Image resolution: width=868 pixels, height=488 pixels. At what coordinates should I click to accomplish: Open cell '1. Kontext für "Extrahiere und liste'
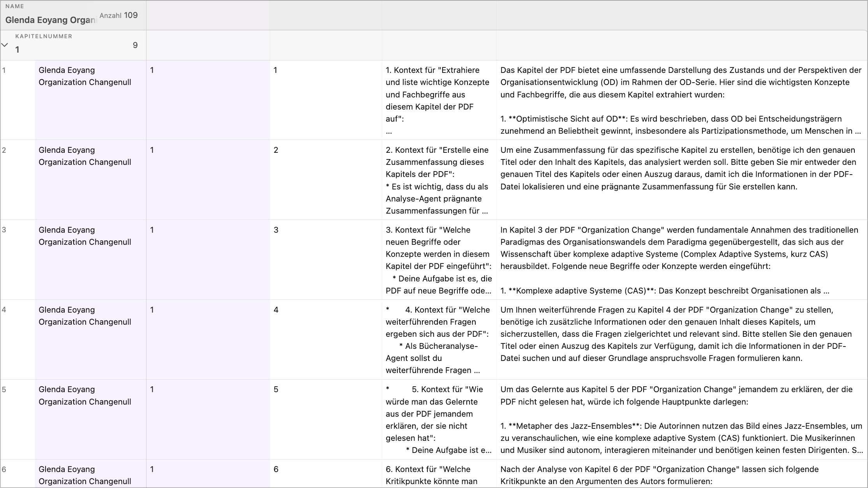click(439, 100)
